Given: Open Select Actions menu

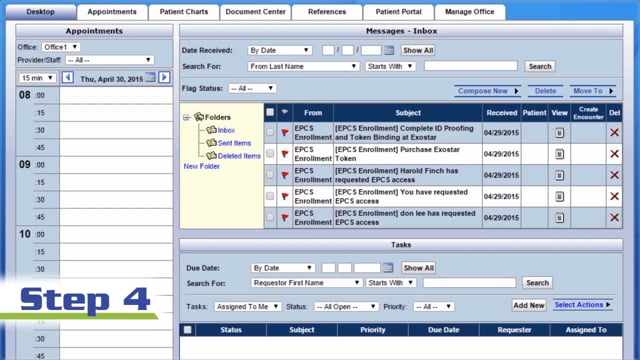Looking at the screenshot, I should tap(582, 305).
